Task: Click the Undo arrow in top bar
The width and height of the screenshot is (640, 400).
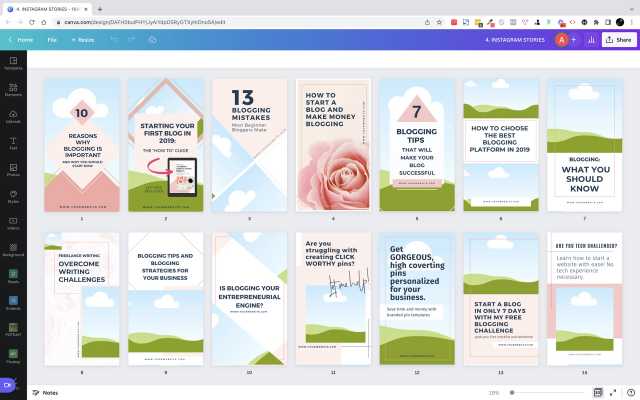Action: (114, 39)
